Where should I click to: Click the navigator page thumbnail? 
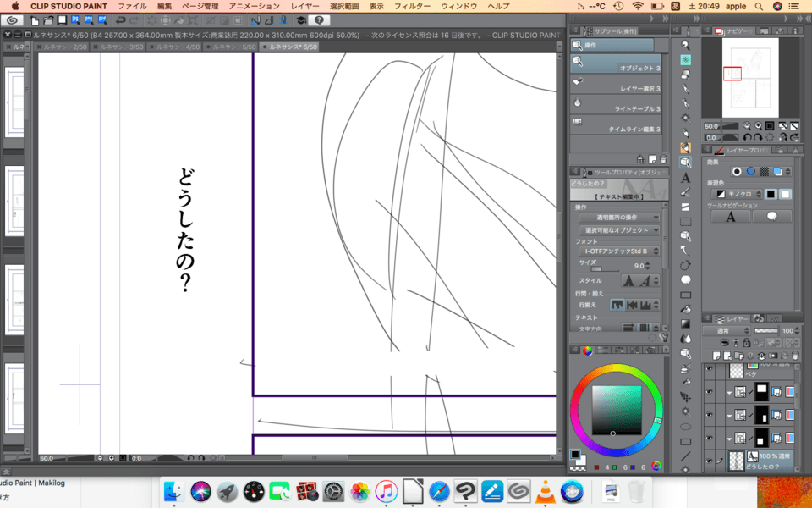coord(749,77)
